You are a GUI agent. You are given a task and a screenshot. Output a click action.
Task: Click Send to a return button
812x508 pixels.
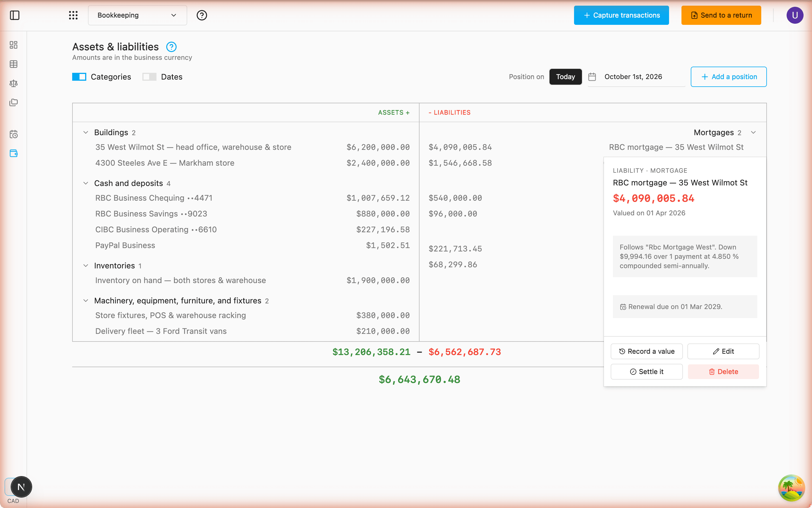(721, 15)
